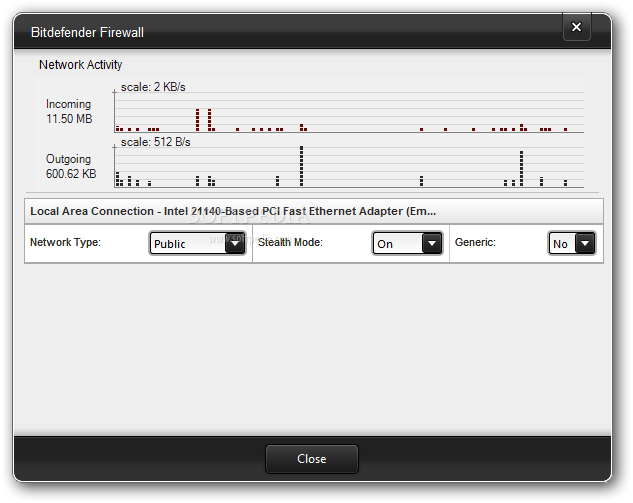The height and width of the screenshot is (503, 633).
Task: Click the Incoming network activity graph
Action: (x=349, y=112)
